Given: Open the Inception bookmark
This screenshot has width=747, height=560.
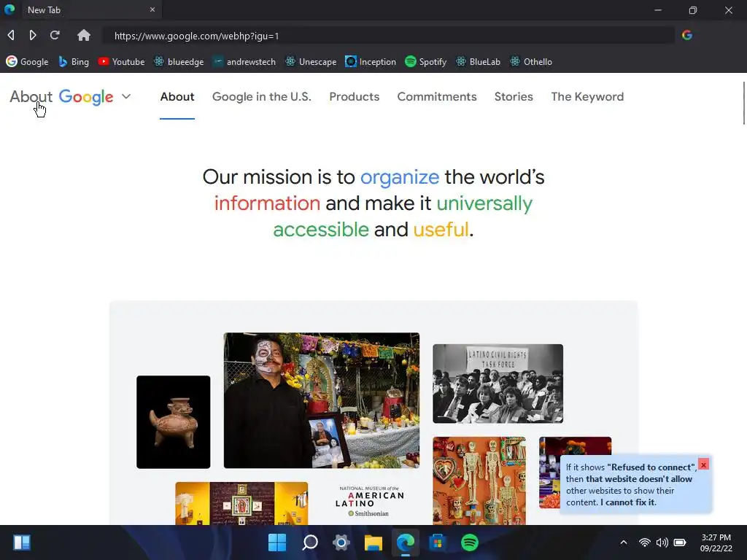Looking at the screenshot, I should coord(371,61).
